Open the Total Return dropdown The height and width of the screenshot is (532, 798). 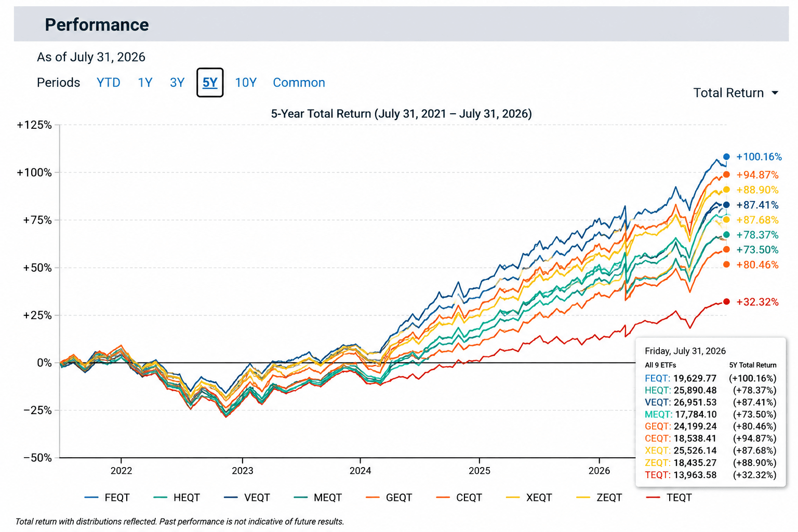pyautogui.click(x=736, y=93)
